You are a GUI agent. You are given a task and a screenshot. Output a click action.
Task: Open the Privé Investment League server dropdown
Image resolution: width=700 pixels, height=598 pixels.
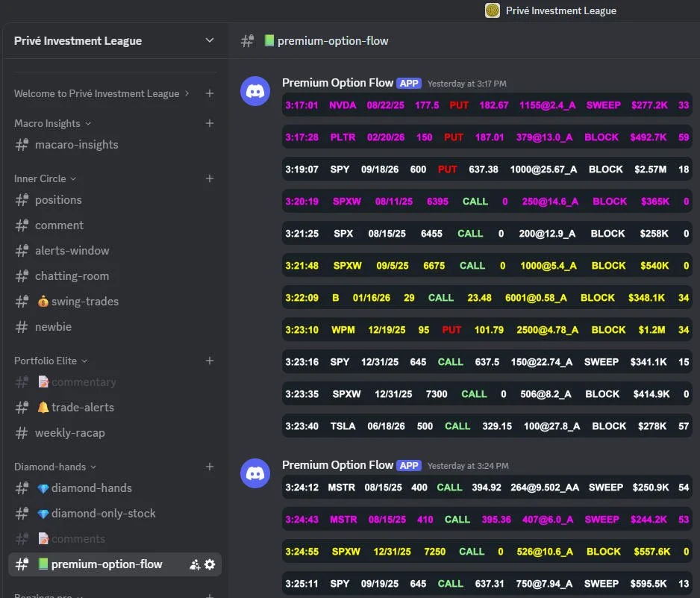[x=210, y=40]
